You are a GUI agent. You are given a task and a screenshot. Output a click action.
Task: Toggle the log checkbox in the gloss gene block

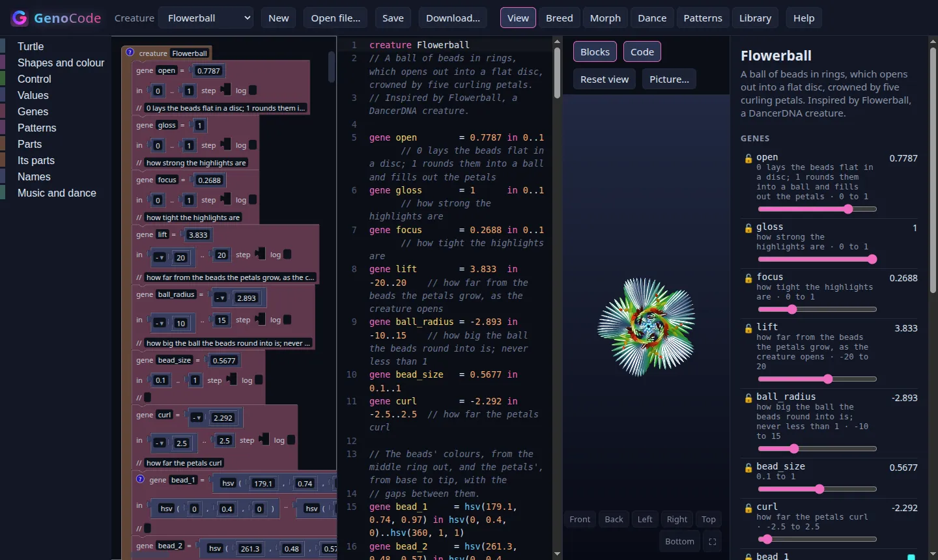(x=253, y=145)
